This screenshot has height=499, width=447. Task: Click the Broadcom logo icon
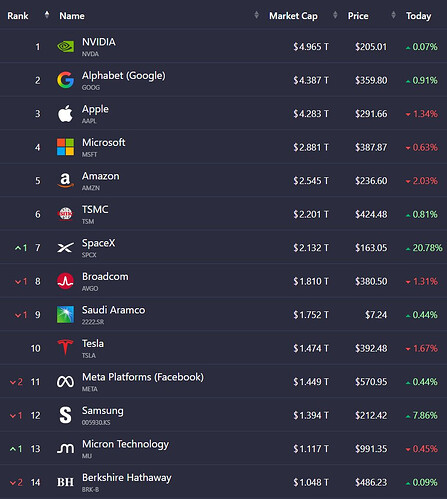[65, 281]
